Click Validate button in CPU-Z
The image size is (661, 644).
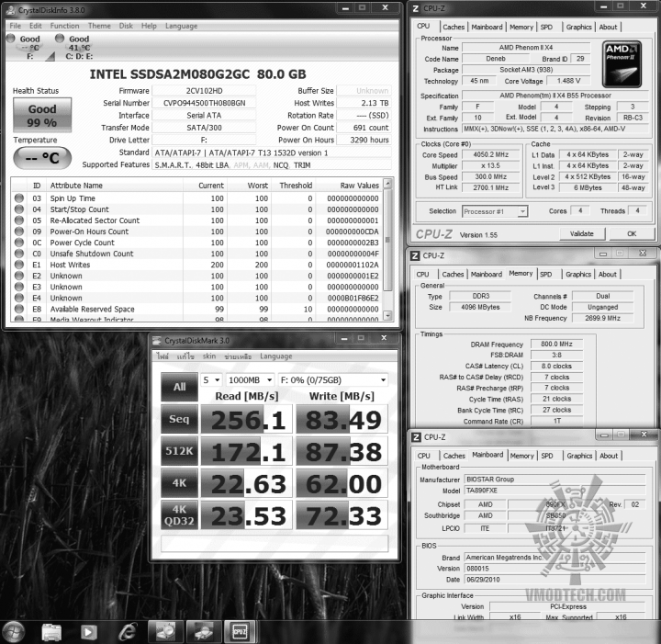coord(582,233)
